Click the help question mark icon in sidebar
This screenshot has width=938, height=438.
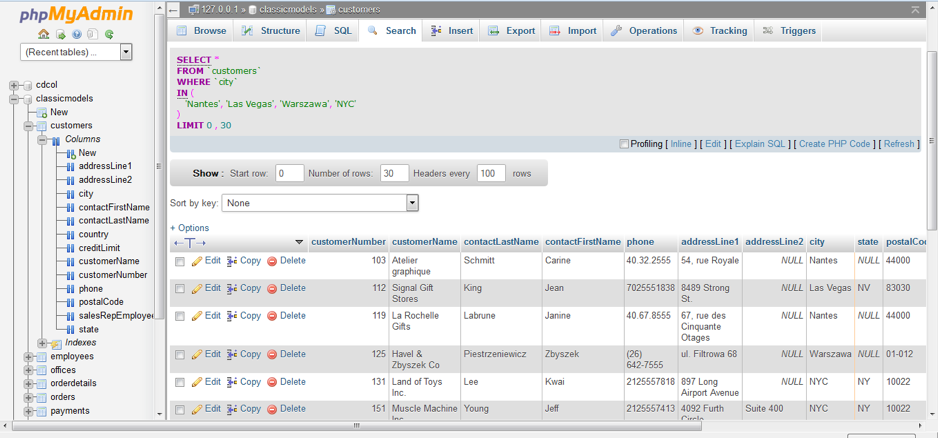pos(77,34)
